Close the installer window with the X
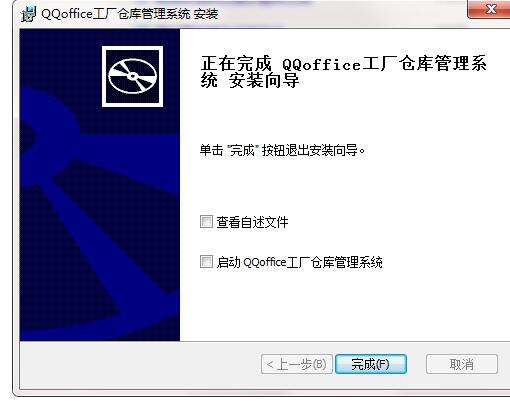510x407 pixels. point(490,9)
